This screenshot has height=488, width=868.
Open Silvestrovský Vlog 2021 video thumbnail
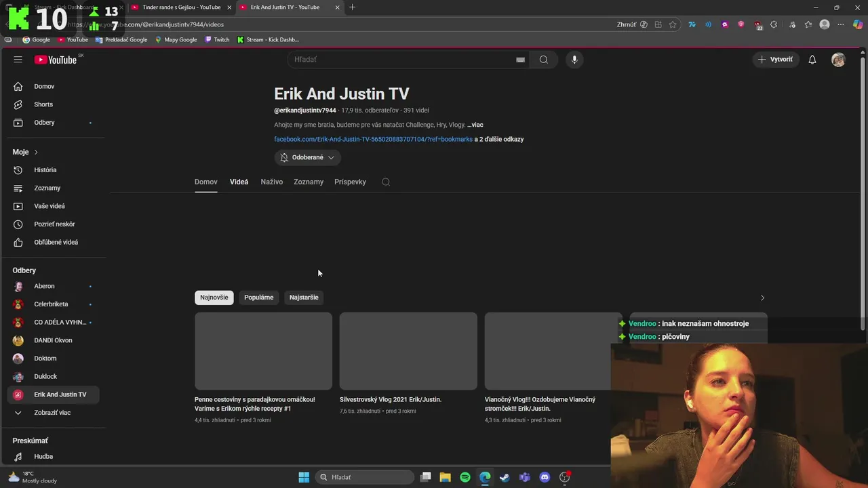(x=408, y=351)
